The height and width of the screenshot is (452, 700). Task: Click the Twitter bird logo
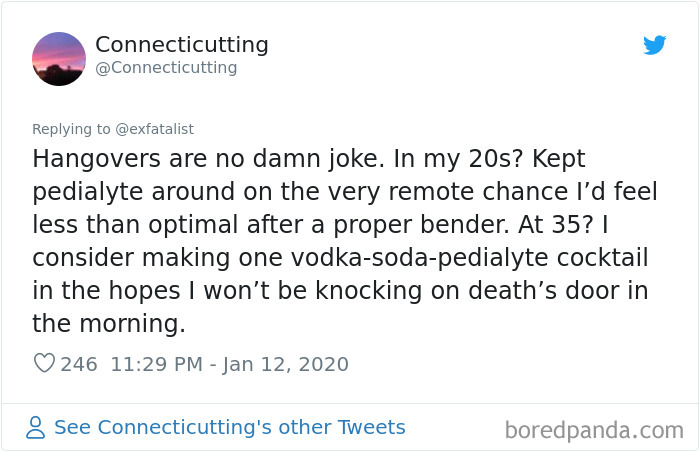click(654, 45)
